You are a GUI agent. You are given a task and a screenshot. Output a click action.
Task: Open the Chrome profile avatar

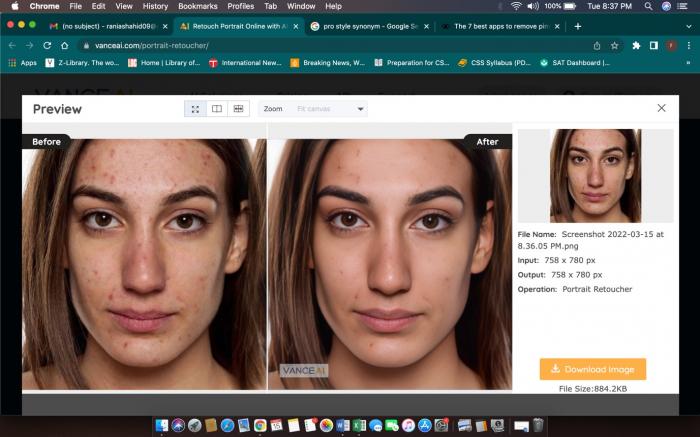tap(671, 46)
